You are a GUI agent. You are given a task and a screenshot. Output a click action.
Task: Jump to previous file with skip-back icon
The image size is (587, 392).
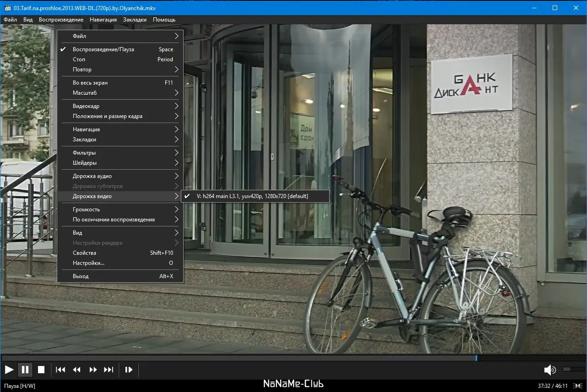[x=60, y=370]
